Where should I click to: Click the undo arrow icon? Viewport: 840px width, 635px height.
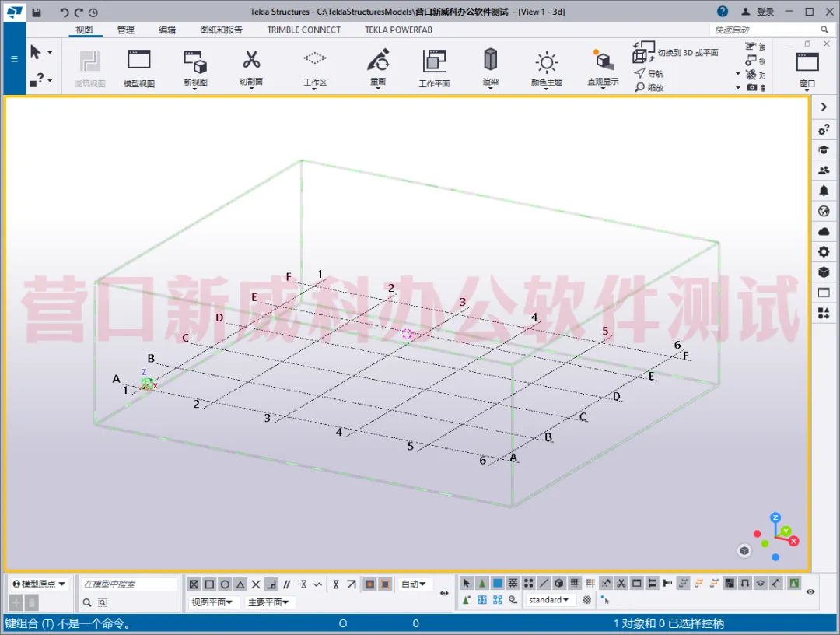click(x=65, y=12)
